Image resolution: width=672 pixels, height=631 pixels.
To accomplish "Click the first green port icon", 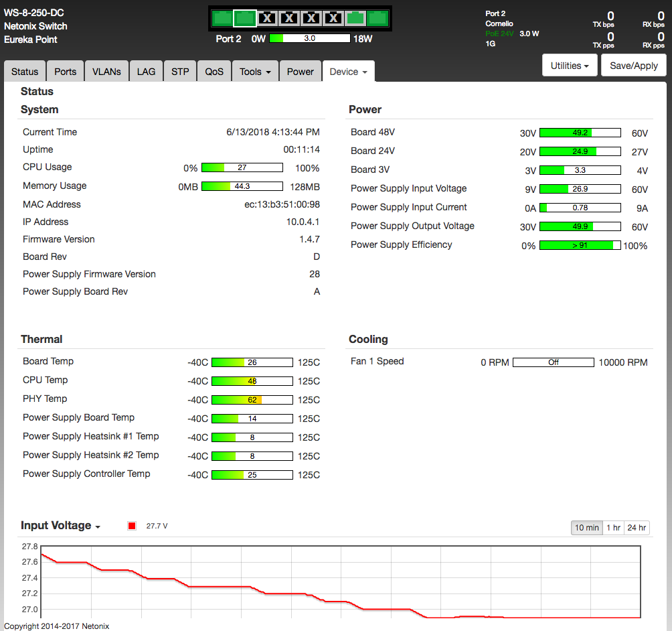I will [222, 18].
